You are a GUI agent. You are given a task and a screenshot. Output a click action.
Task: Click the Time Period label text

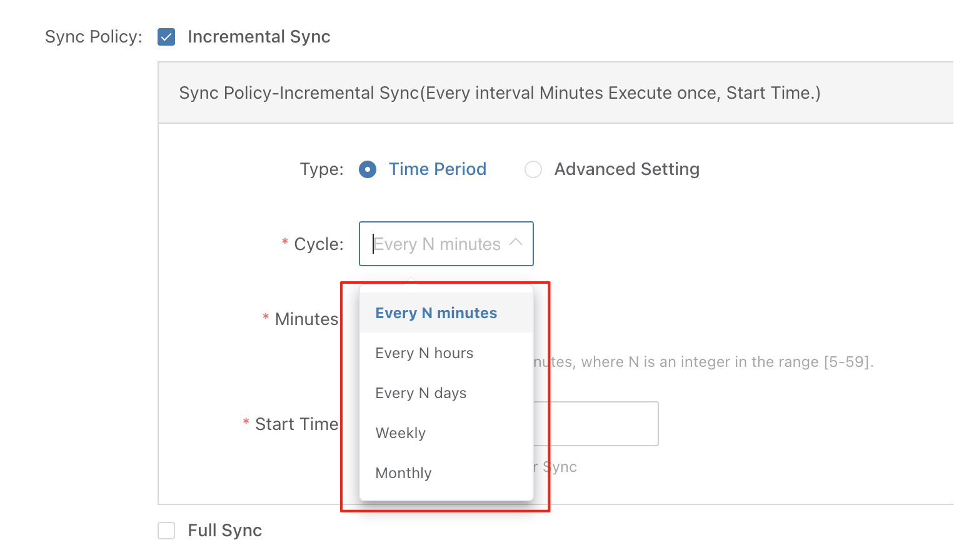pyautogui.click(x=437, y=169)
